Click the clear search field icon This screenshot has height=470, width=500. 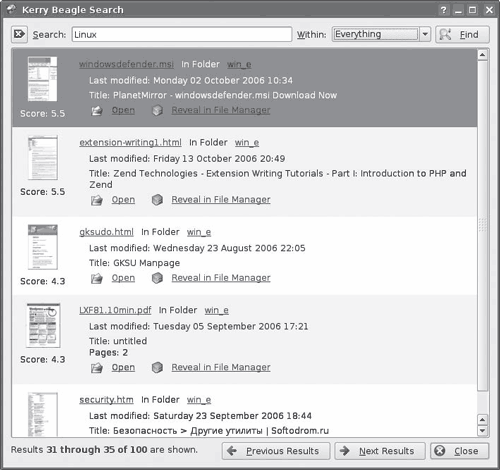pos(19,34)
